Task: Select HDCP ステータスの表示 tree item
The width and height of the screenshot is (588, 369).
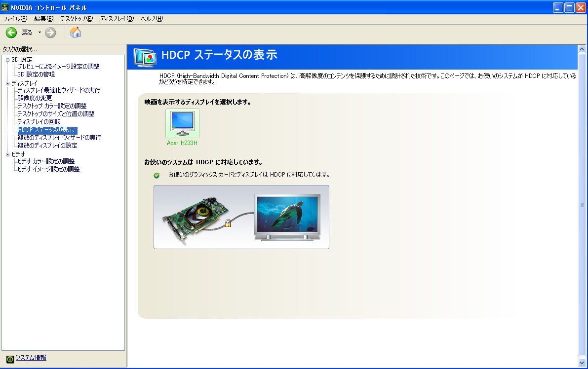Action: (47, 130)
